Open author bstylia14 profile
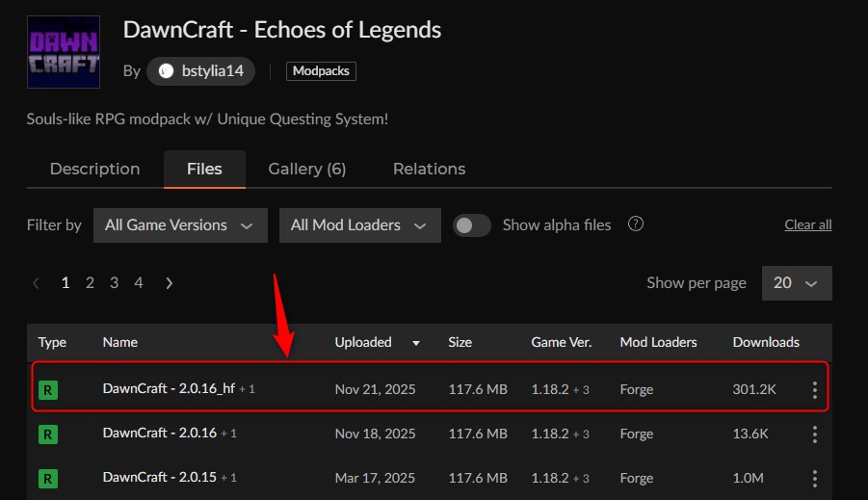 (x=201, y=71)
